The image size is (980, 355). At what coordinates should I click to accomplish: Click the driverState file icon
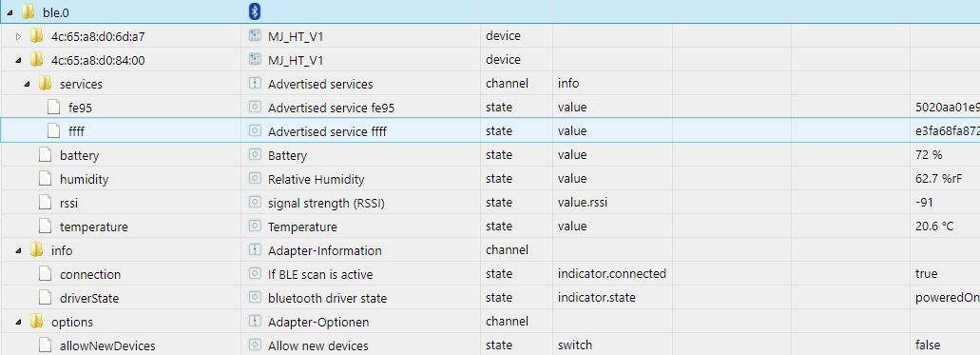pos(45,297)
